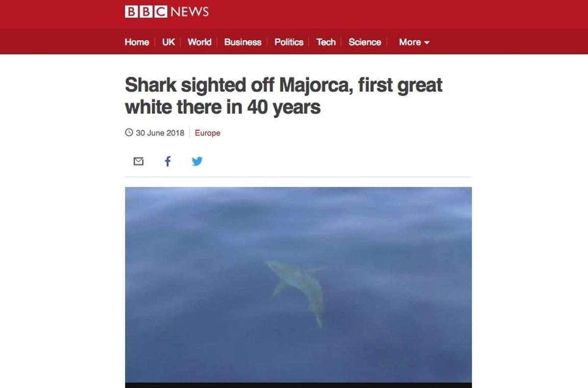Share the article on Facebook
588x388 pixels.
click(168, 161)
